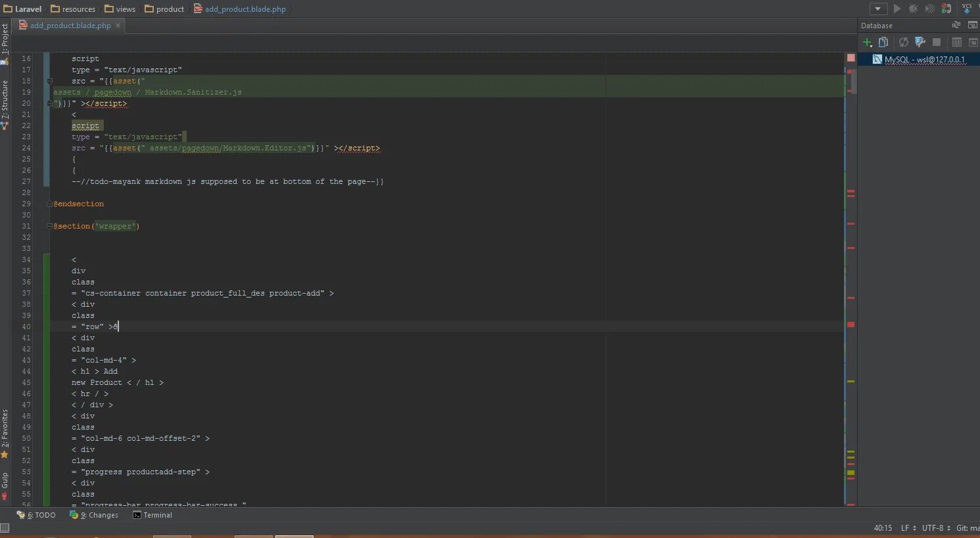980x538 pixels.
Task: Collapse fold at @endsection line 29
Action: click(49, 204)
